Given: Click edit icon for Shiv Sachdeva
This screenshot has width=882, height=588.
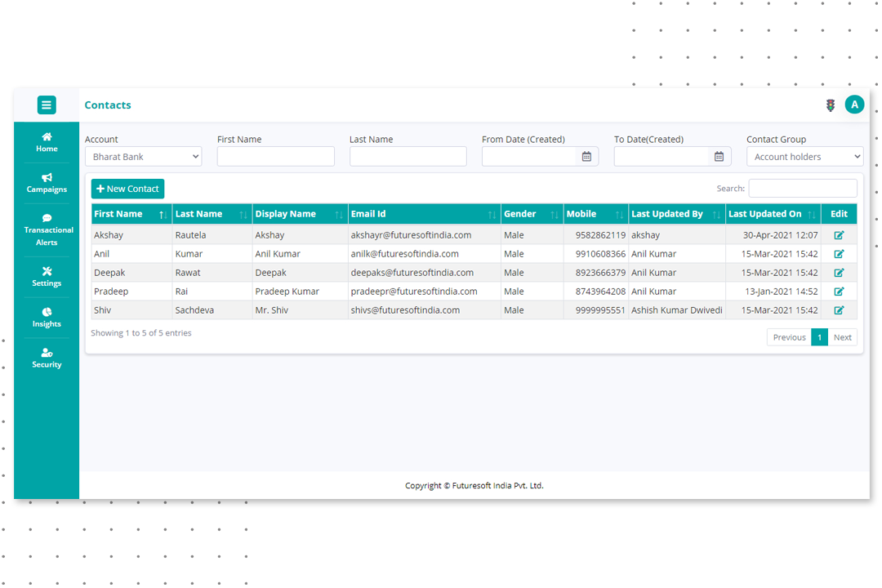Looking at the screenshot, I should (x=839, y=310).
